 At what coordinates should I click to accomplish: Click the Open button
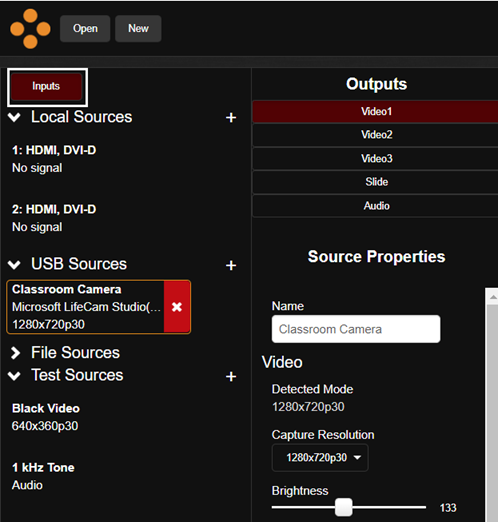(85, 29)
